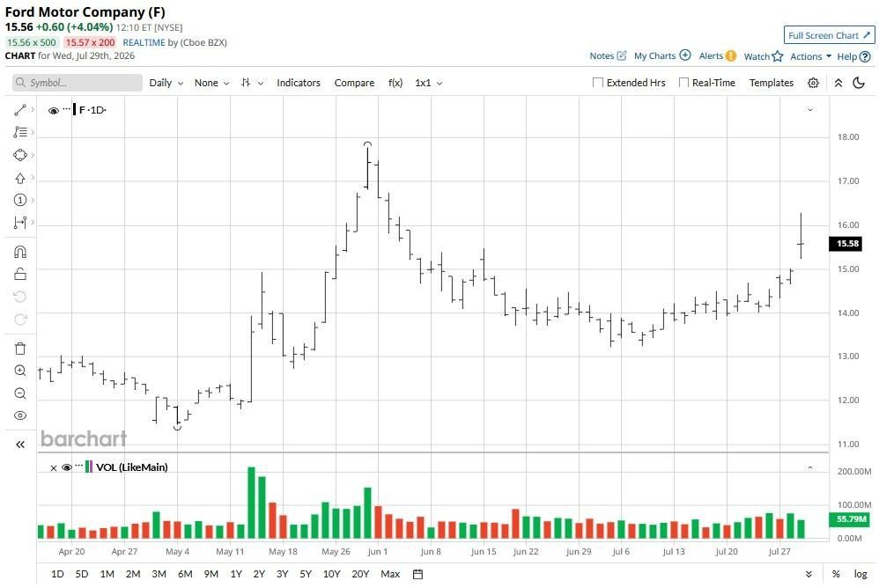This screenshot has width=879, height=588.
Task: Open the None dropdown
Action: click(x=211, y=83)
